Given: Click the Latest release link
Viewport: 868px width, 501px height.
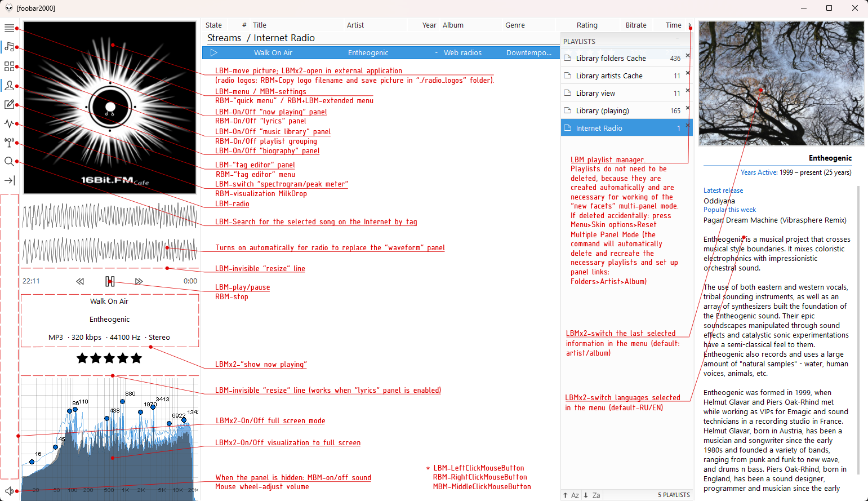Looking at the screenshot, I should tap(723, 190).
